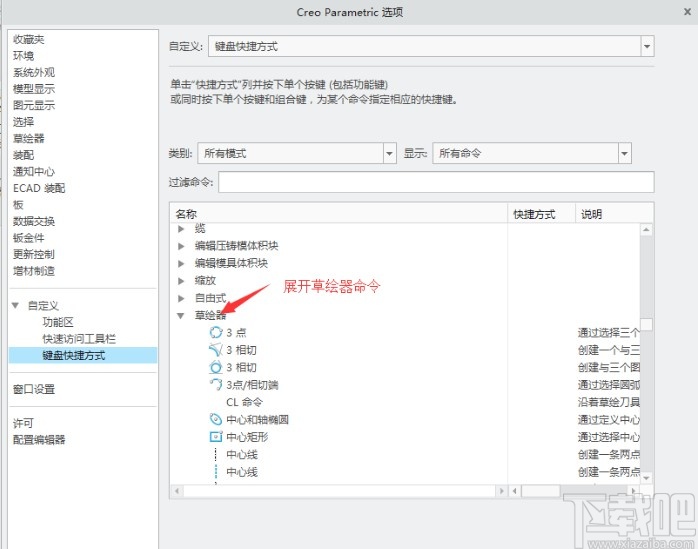Select the 中心和轴椭圆 command label

257,419
